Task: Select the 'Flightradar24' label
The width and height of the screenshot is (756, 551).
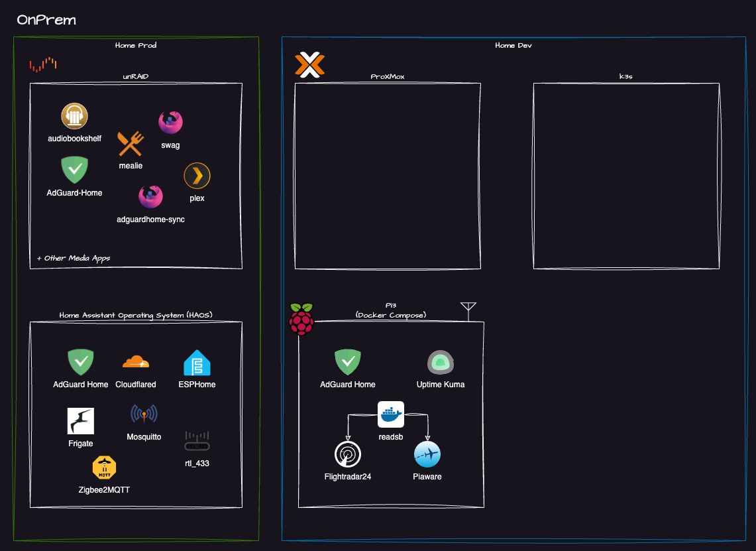Action: pyautogui.click(x=348, y=477)
